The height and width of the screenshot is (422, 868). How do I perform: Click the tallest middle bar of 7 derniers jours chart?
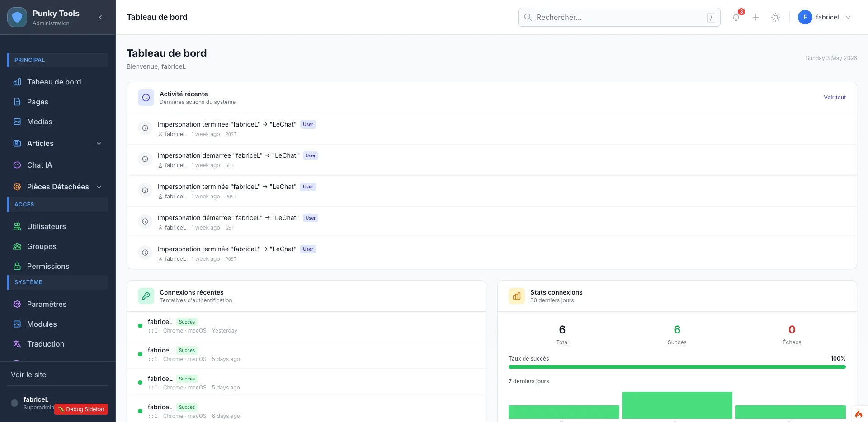677,405
